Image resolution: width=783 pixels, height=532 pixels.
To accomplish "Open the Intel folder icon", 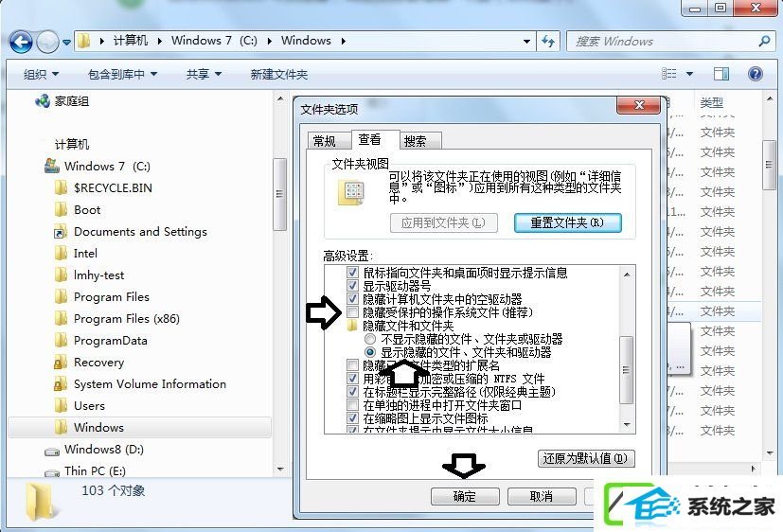I will pos(61,254).
